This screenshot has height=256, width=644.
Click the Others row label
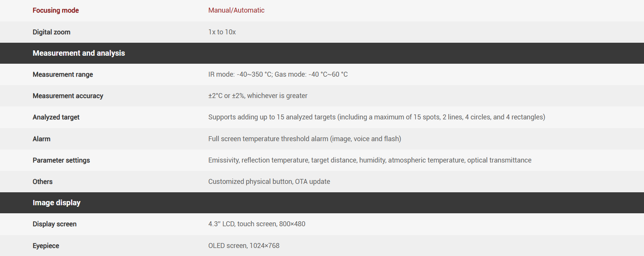click(x=42, y=182)
